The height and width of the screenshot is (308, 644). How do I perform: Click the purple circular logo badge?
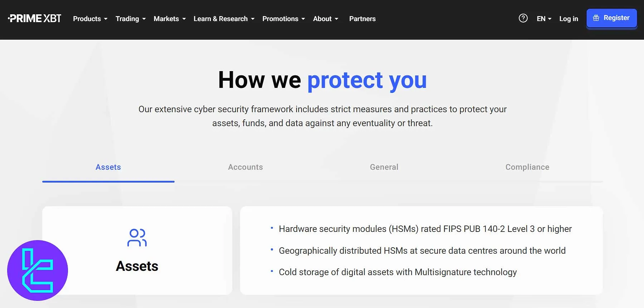coord(37,270)
